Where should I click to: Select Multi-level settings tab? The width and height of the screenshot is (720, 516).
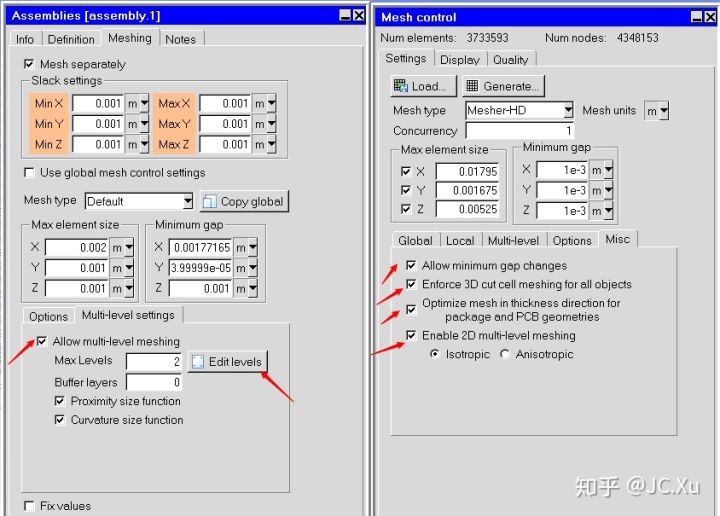pyautogui.click(x=128, y=315)
